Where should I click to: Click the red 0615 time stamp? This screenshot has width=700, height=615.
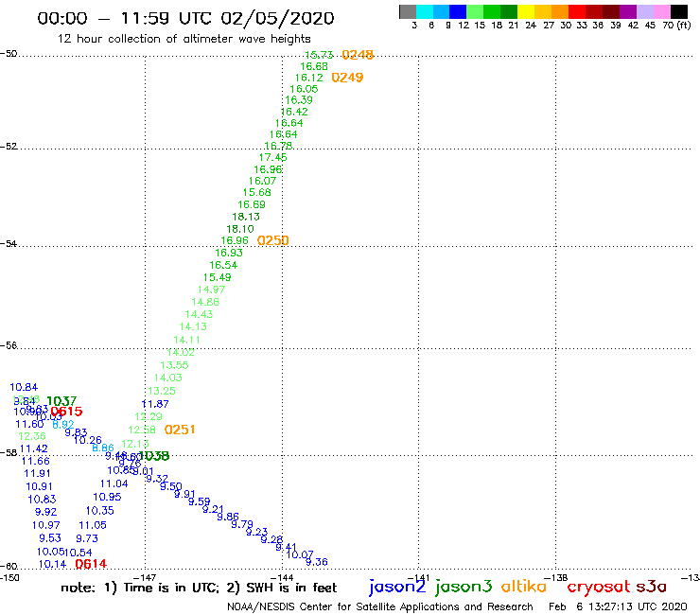66,412
